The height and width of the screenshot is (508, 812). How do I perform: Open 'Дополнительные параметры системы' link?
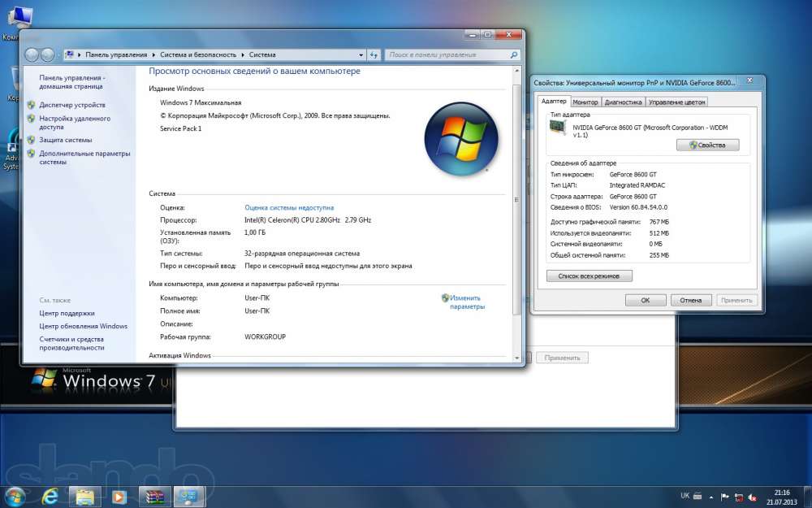[x=84, y=158]
